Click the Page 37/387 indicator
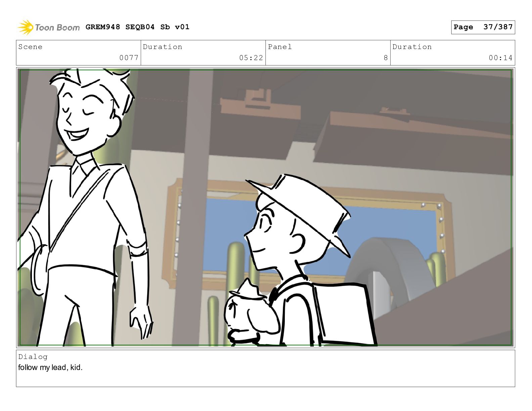The height and width of the screenshot is (411, 532). click(483, 27)
